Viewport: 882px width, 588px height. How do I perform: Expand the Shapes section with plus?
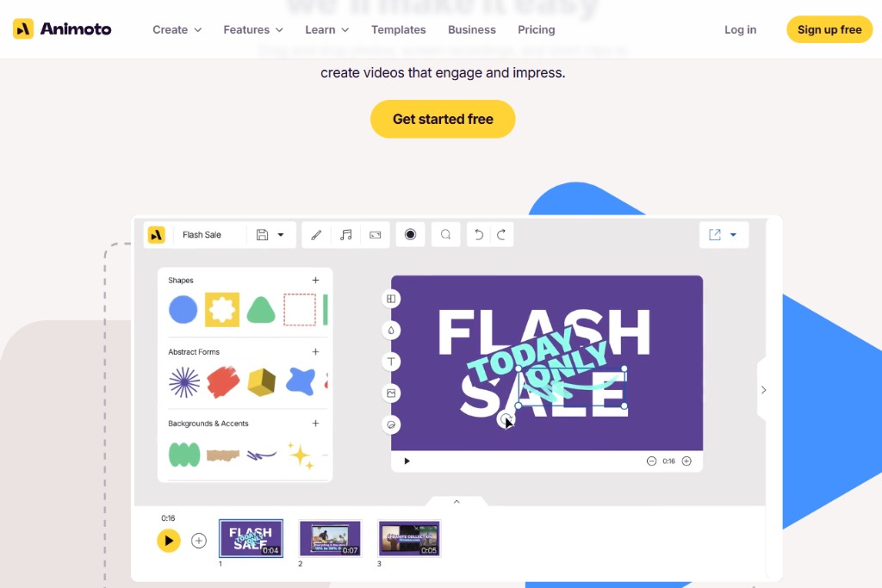(x=315, y=280)
